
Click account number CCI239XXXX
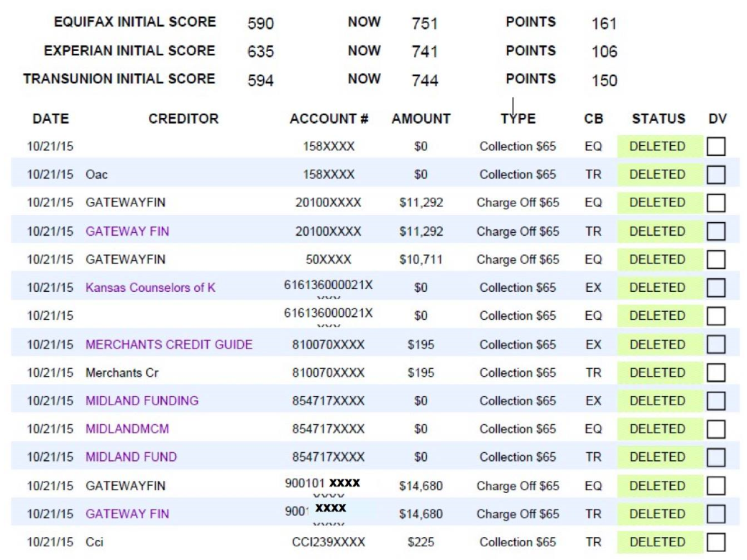329,542
